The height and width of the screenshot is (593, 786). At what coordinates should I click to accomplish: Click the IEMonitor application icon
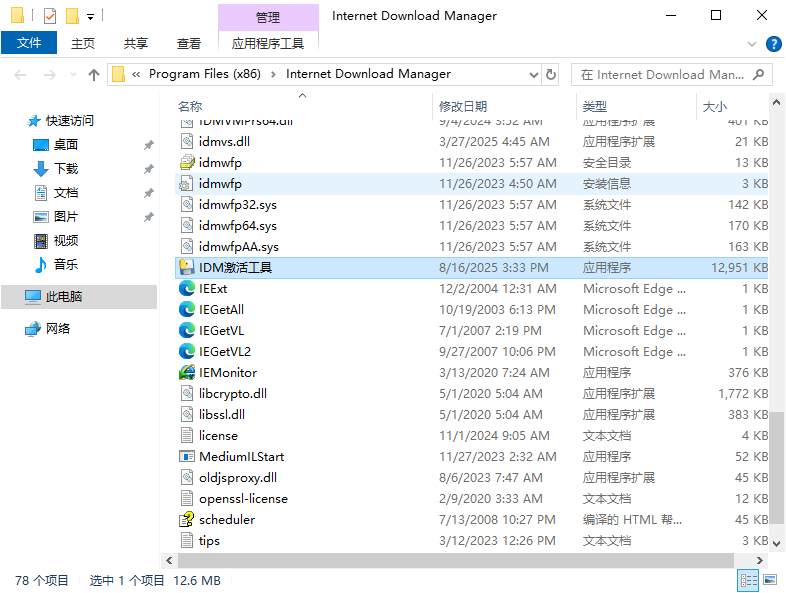(186, 372)
